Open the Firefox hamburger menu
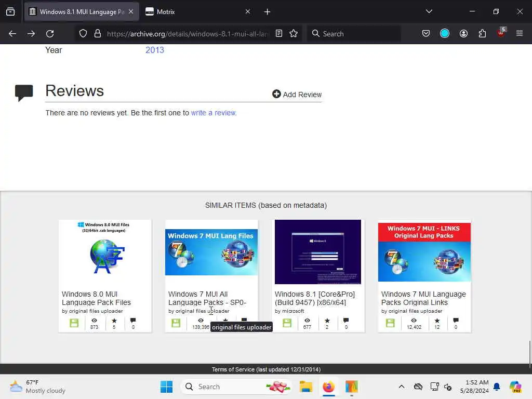 pyautogui.click(x=520, y=33)
